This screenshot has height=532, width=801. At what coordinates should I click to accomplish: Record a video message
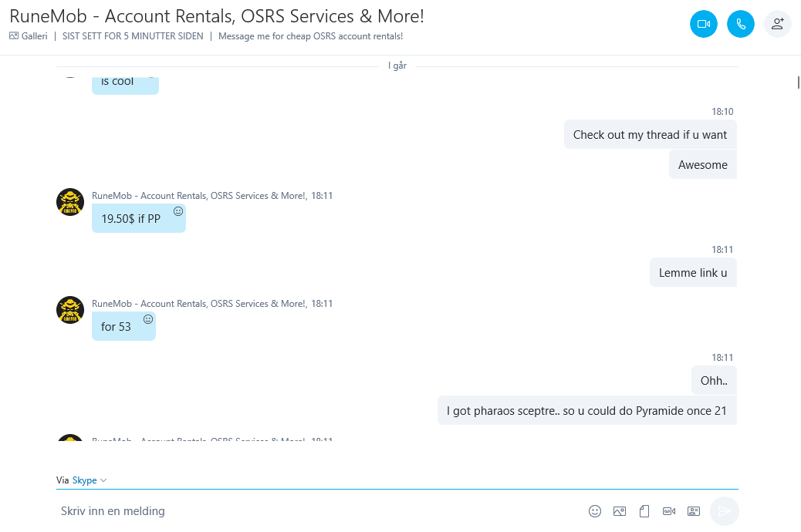(x=669, y=511)
